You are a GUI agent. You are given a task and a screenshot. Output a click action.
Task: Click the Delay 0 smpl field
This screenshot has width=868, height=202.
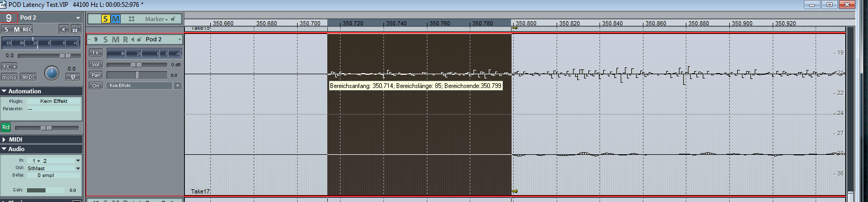pyautogui.click(x=53, y=175)
